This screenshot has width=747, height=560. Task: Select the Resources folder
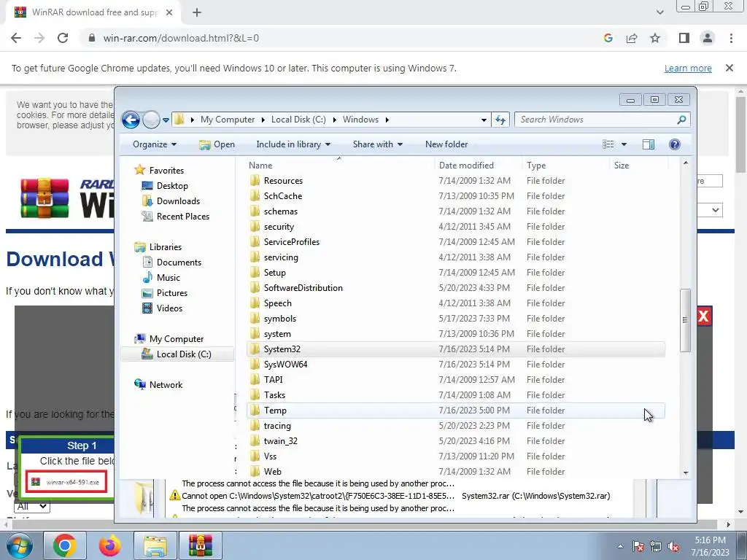456,181
